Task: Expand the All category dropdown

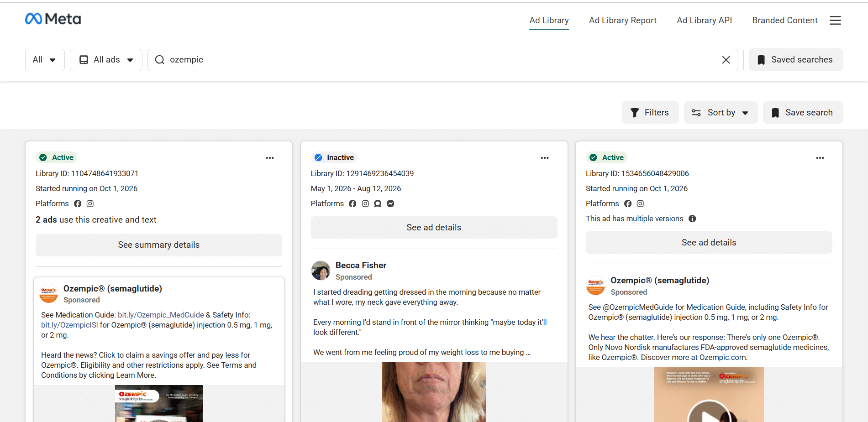Action: click(45, 60)
